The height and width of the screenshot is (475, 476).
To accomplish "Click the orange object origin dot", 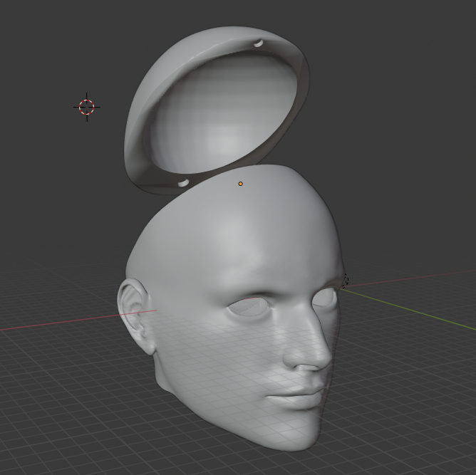I will coord(240,184).
